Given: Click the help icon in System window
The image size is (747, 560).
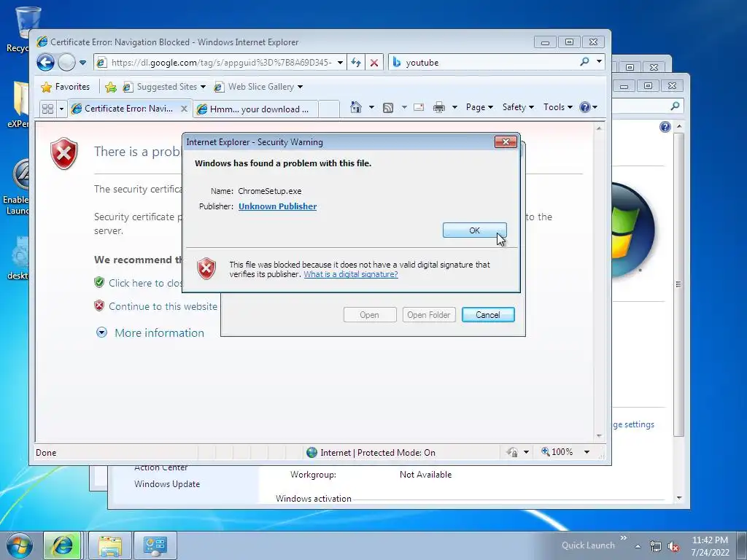Looking at the screenshot, I should [x=665, y=127].
